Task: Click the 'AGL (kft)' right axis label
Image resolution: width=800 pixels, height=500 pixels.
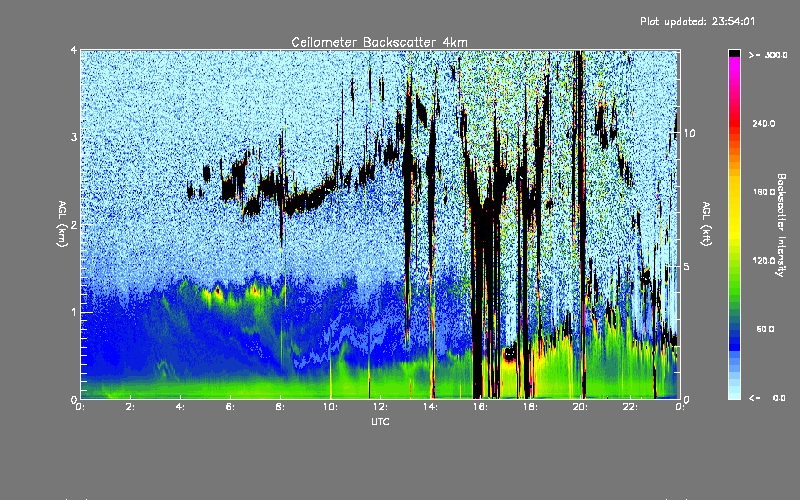Action: point(706,224)
